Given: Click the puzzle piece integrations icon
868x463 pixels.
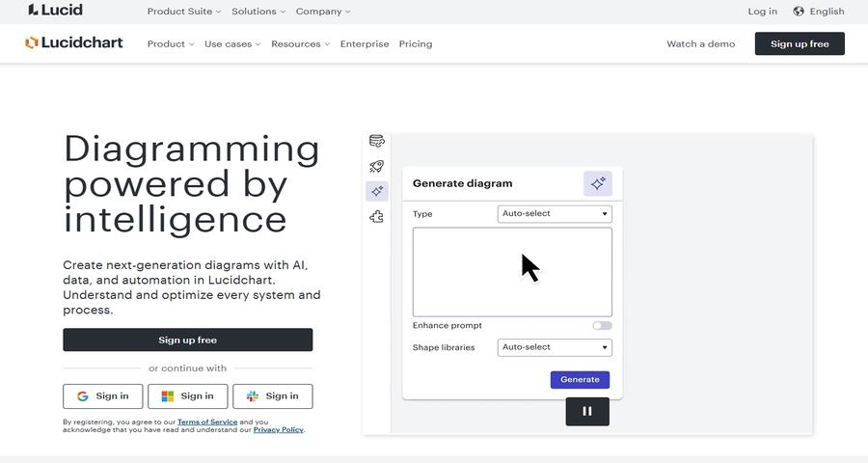Looking at the screenshot, I should pos(377,217).
